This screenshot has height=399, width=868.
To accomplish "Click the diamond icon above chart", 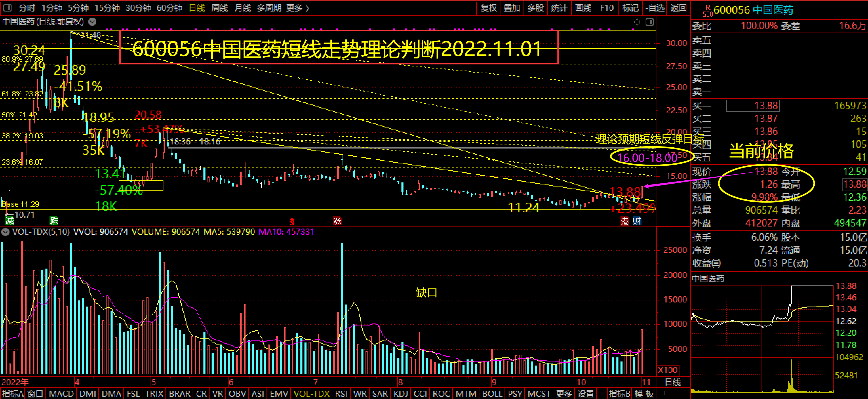I will point(637,22).
